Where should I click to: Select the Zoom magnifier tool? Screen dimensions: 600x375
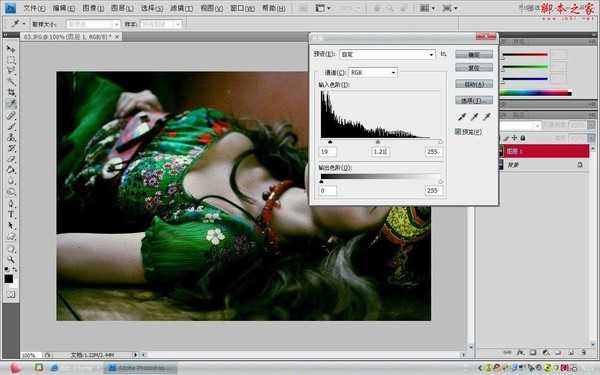[11, 260]
